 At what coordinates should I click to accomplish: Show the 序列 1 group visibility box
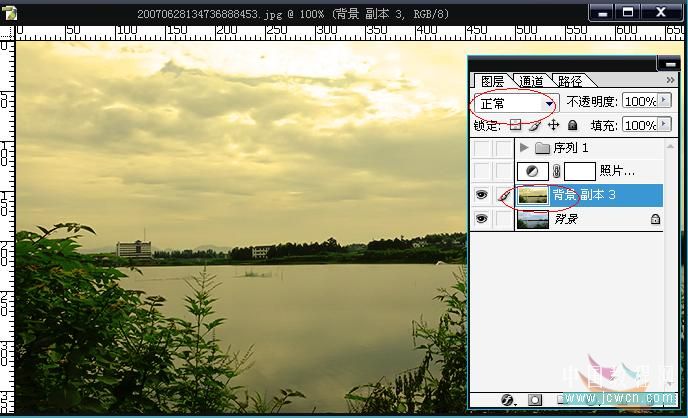[481, 148]
